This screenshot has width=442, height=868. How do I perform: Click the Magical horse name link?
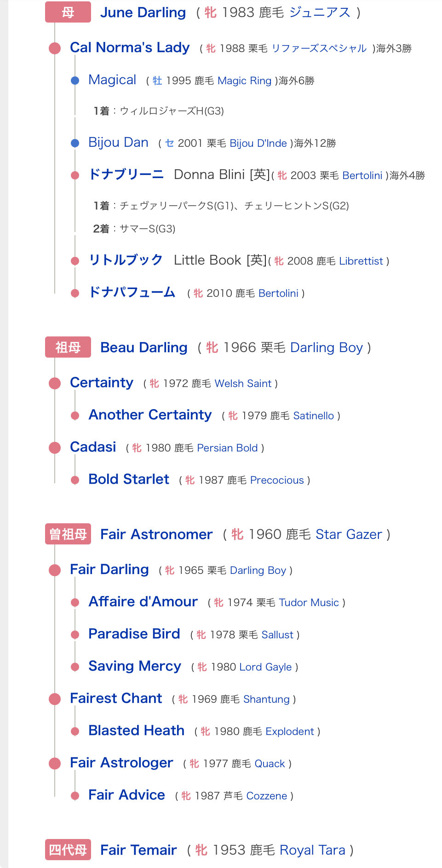[112, 80]
